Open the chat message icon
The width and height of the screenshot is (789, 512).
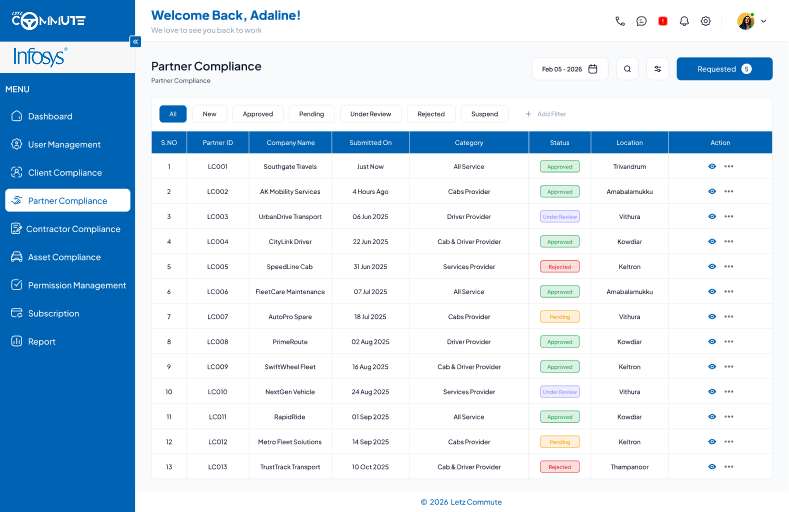641,21
